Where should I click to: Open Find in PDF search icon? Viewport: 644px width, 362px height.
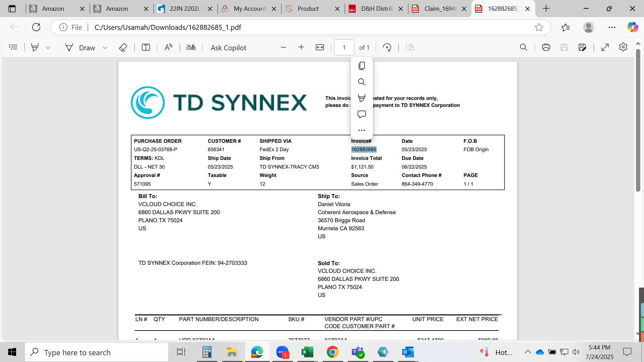(523, 47)
